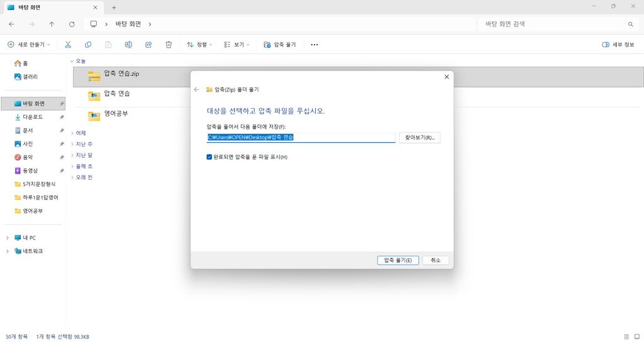Click 바탕 화면 in the address breadcrumb

point(128,25)
